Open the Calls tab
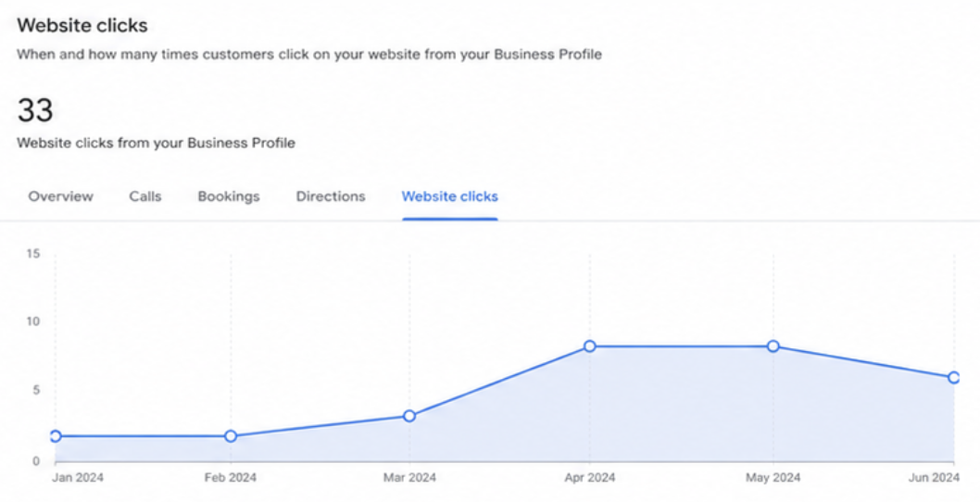Screen dimensions: 980x502 click(145, 196)
